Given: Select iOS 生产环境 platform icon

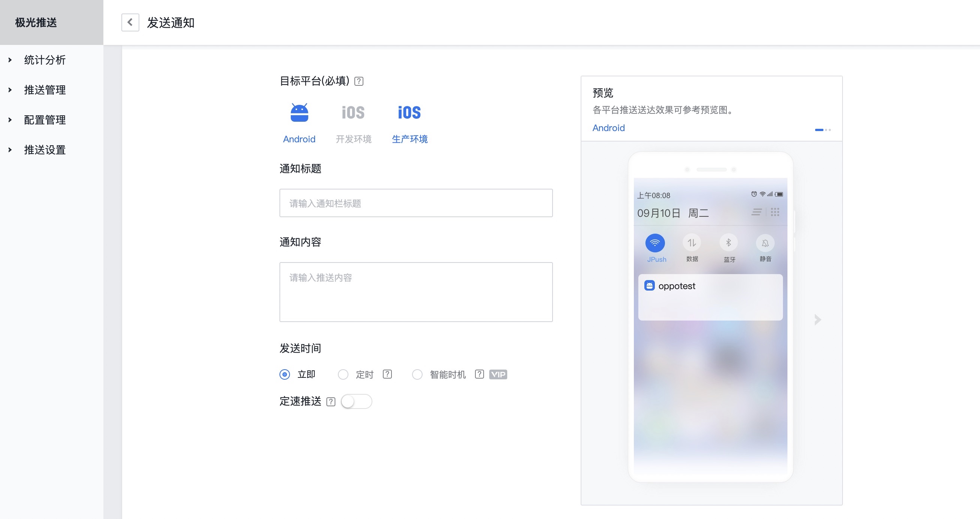Looking at the screenshot, I should click(409, 113).
